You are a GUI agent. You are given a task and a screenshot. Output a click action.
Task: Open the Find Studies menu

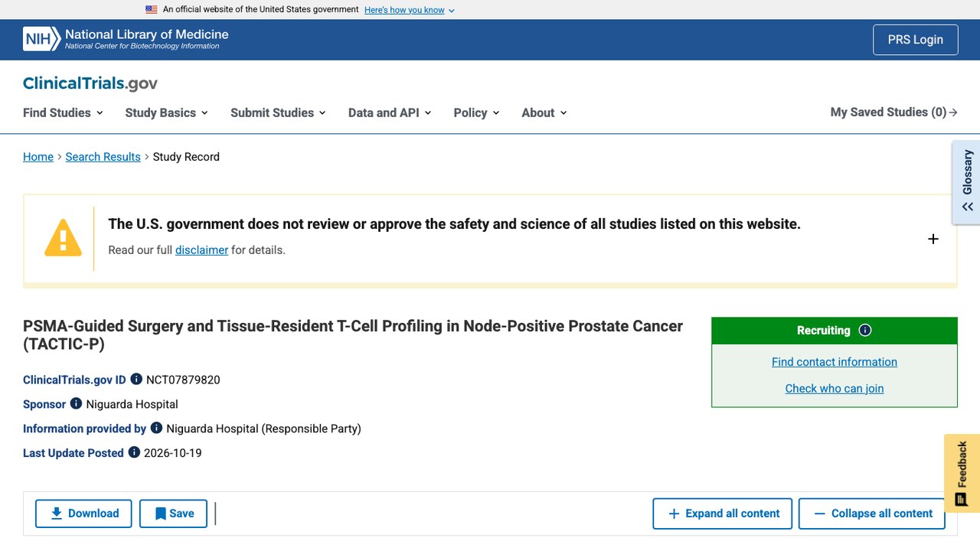tap(63, 112)
